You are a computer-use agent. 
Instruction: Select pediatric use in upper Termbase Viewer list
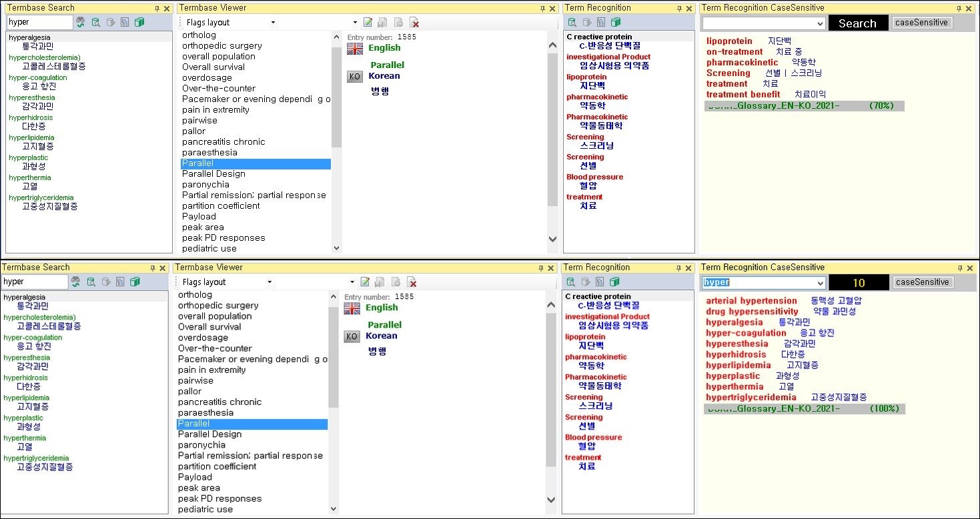tap(209, 249)
